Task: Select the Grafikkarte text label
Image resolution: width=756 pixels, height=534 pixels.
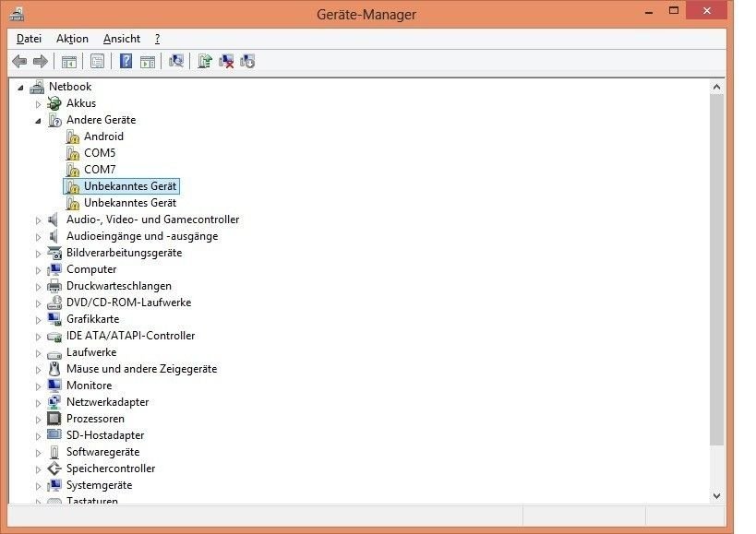Action: [92, 319]
